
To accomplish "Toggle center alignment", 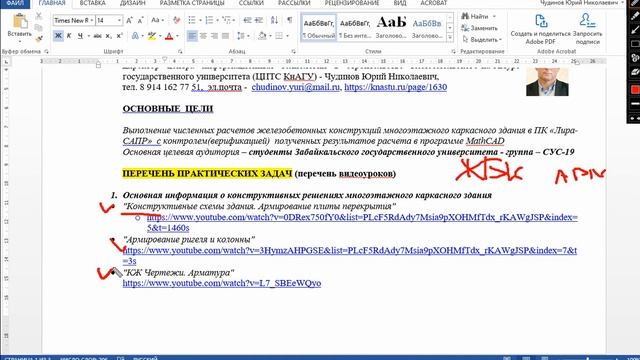I will coord(203,36).
